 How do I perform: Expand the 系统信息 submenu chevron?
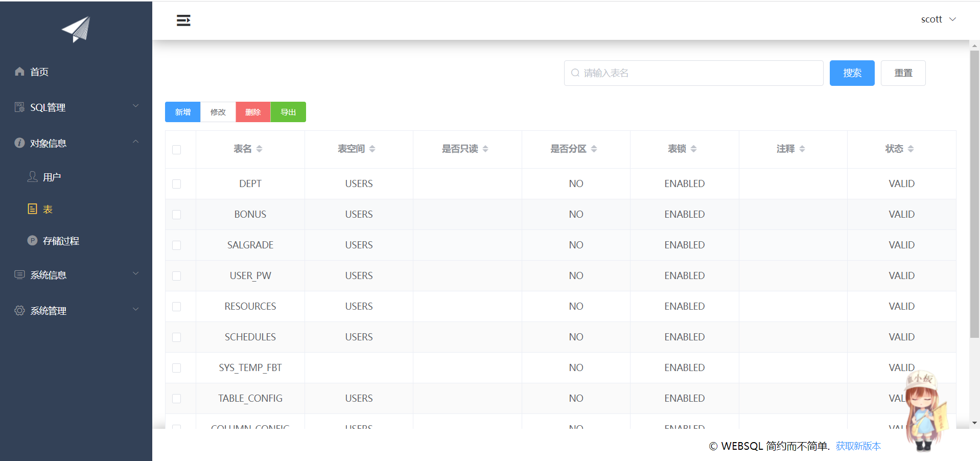[x=136, y=273]
